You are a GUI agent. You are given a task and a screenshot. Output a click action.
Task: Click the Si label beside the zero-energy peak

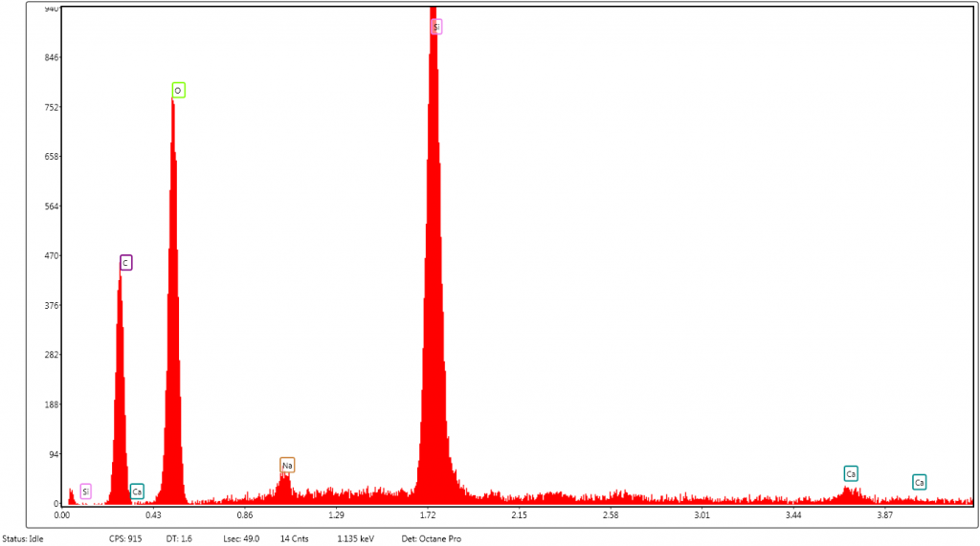point(85,491)
